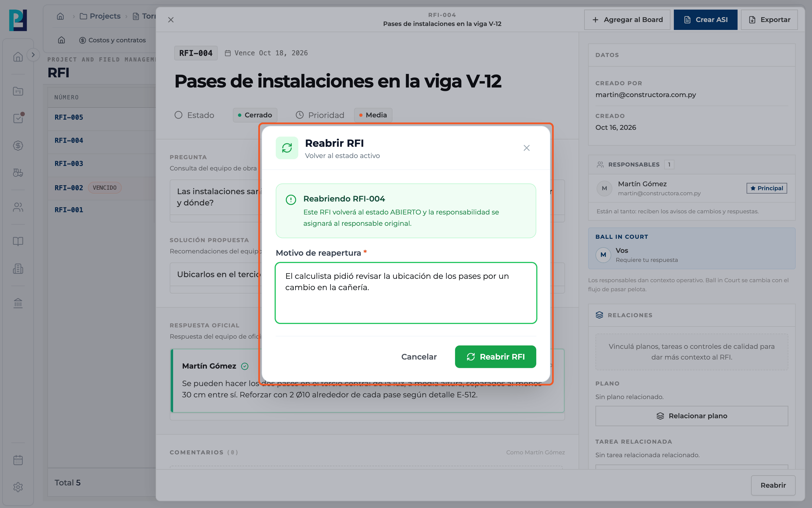Expand the sidebar with chevron arrow
This screenshot has width=812, height=508.
tap(33, 55)
